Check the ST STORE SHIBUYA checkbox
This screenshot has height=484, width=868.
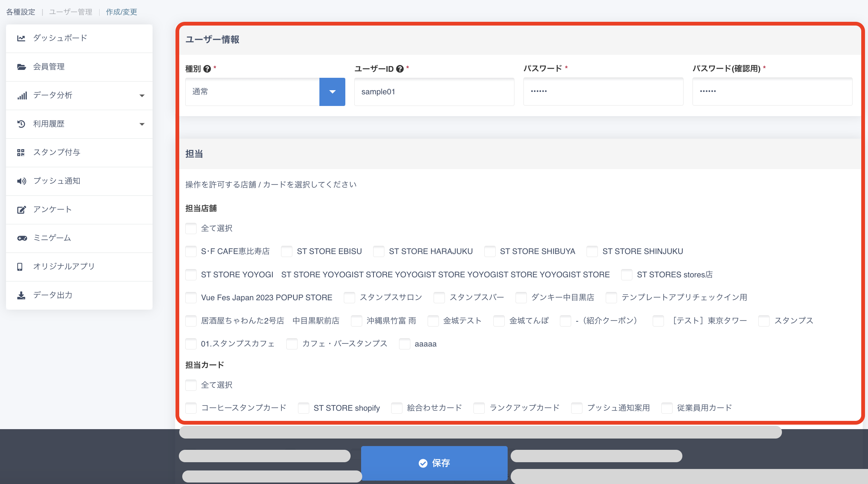point(490,251)
